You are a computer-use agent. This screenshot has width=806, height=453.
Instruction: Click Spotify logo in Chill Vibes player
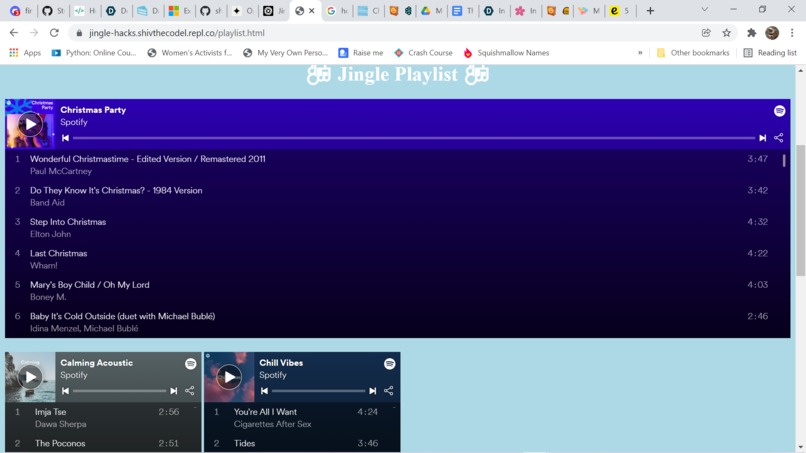click(390, 364)
